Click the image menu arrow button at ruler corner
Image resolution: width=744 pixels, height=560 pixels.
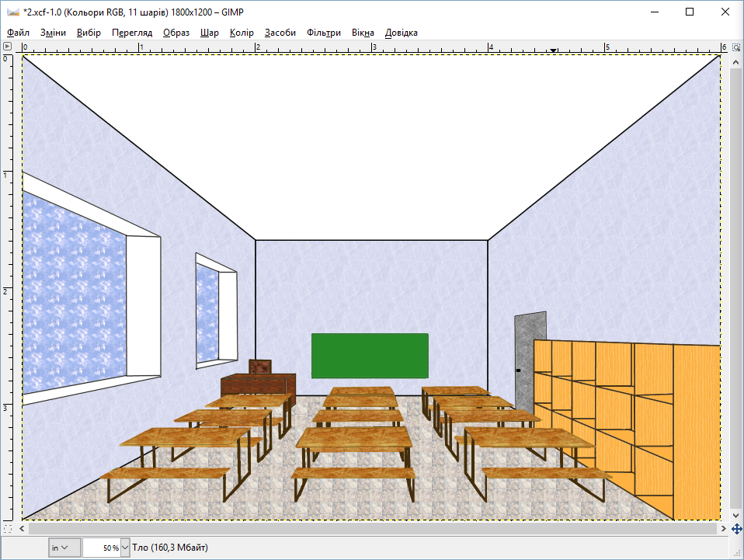7,47
